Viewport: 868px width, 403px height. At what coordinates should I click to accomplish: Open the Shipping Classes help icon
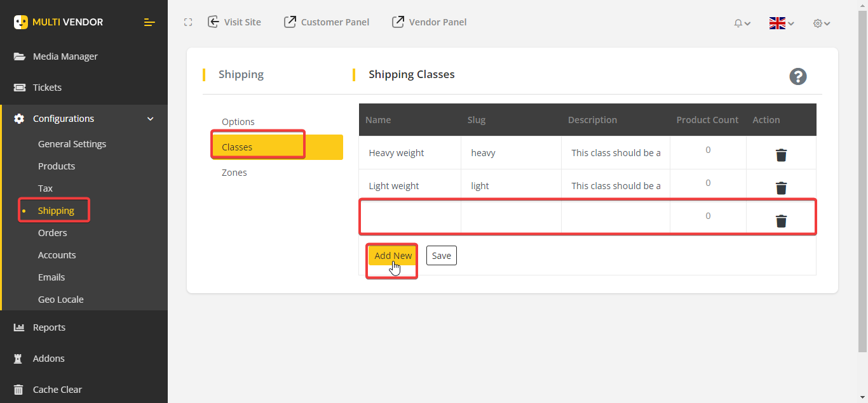click(798, 76)
